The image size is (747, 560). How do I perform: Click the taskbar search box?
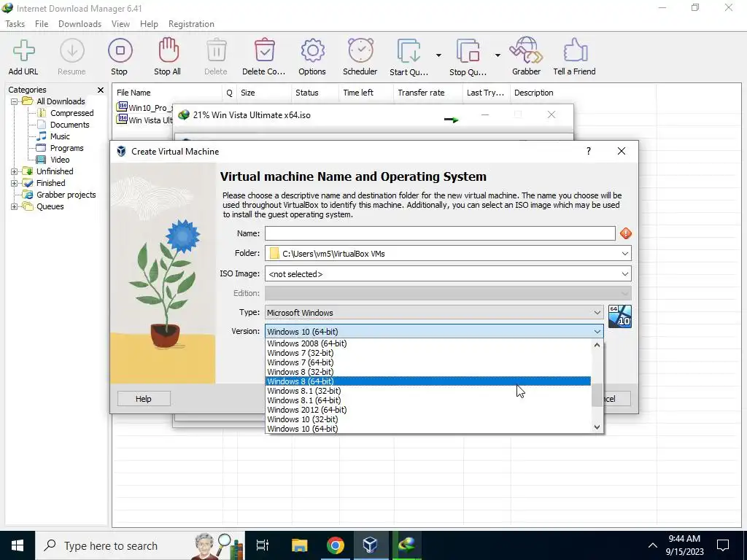pyautogui.click(x=140, y=545)
